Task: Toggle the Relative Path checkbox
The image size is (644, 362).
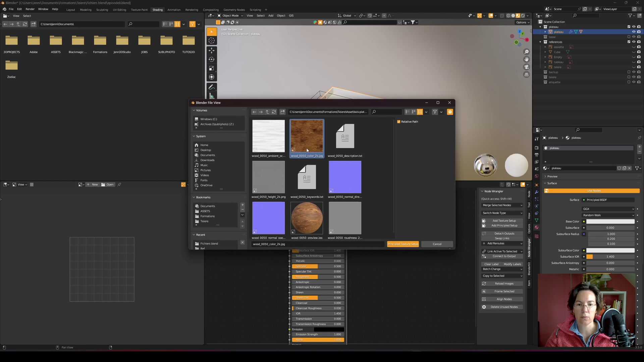Action: (399, 122)
